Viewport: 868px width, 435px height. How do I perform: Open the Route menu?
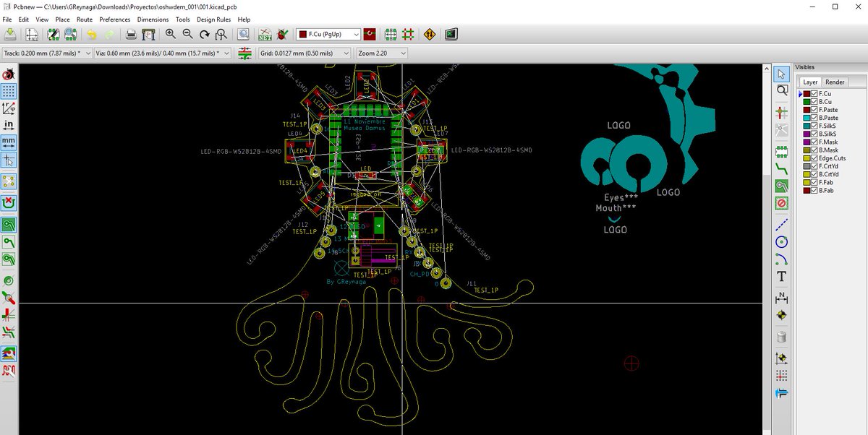click(85, 20)
